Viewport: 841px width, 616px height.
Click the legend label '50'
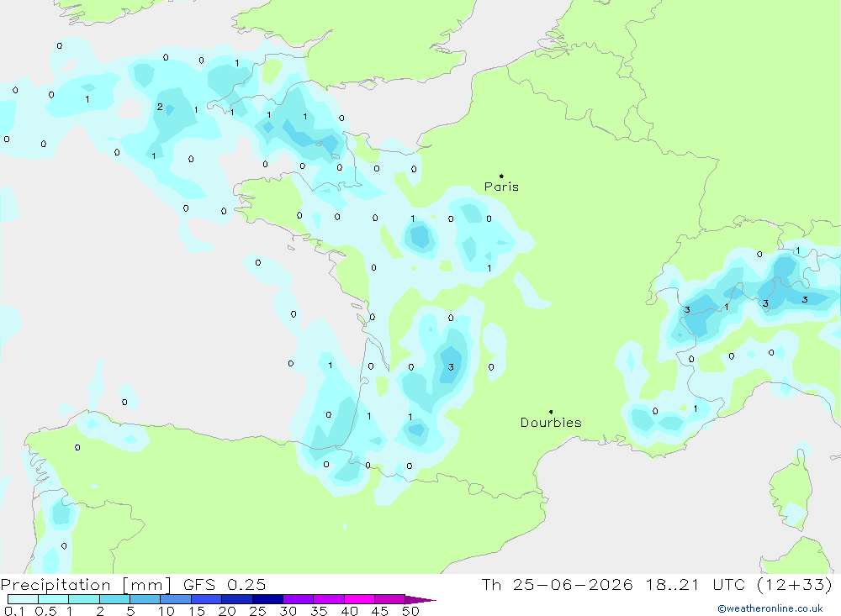pyautogui.click(x=410, y=611)
